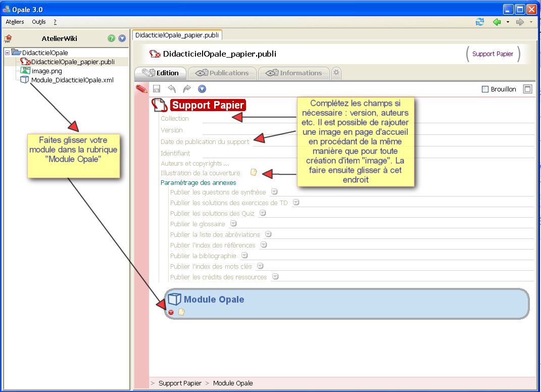Click the AtelierWiki home icon
Screen dimensions: 541x392
8,38
